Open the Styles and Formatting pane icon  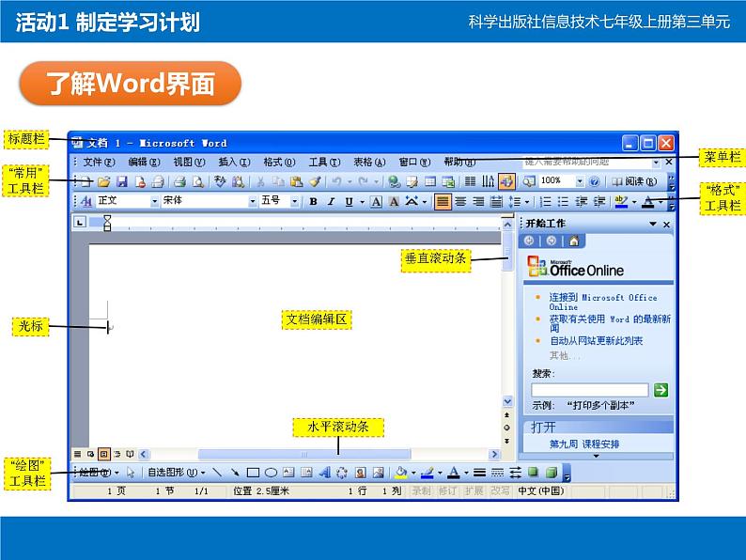pos(86,202)
